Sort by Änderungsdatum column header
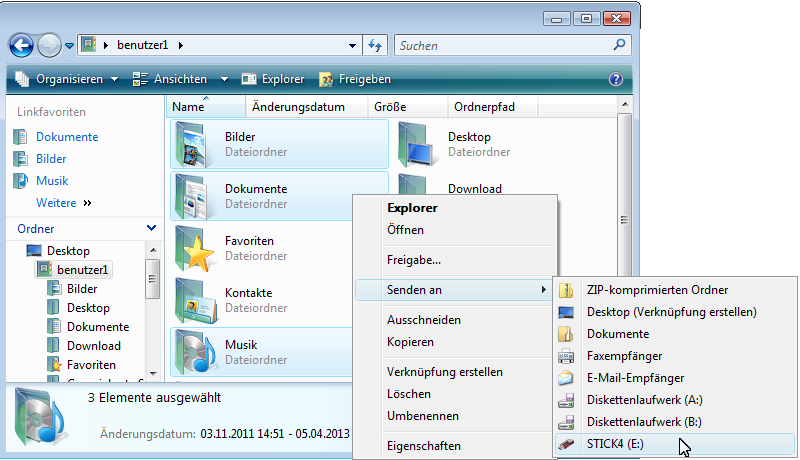Screen dimensions: 800x460 click(307, 107)
